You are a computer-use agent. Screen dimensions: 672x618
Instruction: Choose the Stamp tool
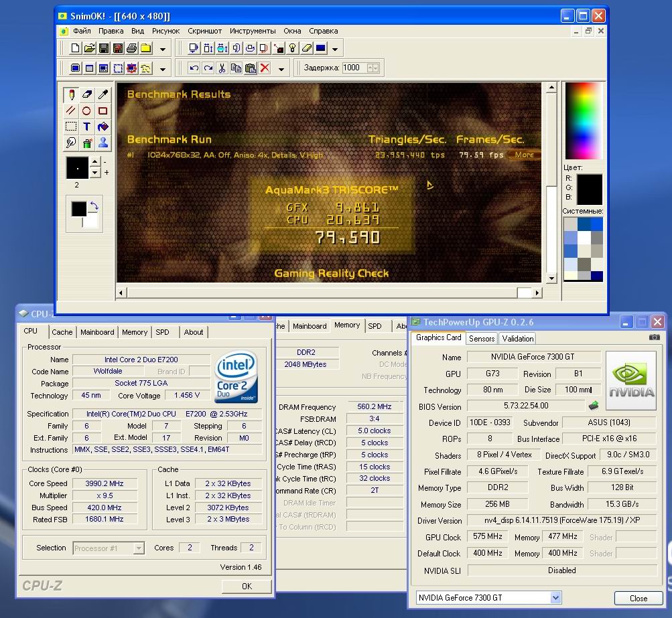click(x=103, y=143)
